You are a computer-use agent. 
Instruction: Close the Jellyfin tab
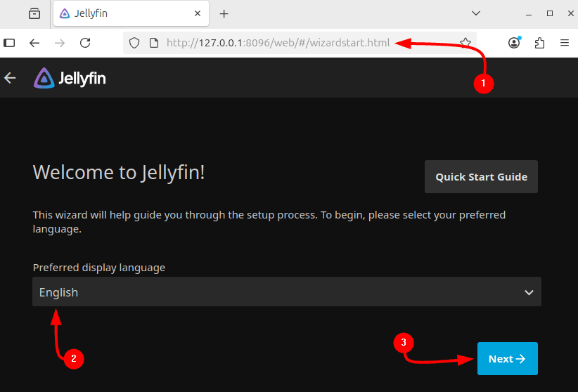coord(198,13)
